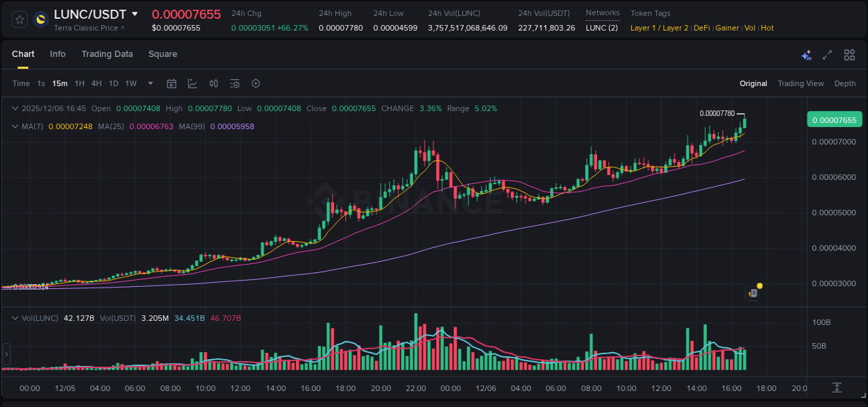Collapse the Vol(LUNC) volume panel
The width and height of the screenshot is (868, 407).
[15, 317]
